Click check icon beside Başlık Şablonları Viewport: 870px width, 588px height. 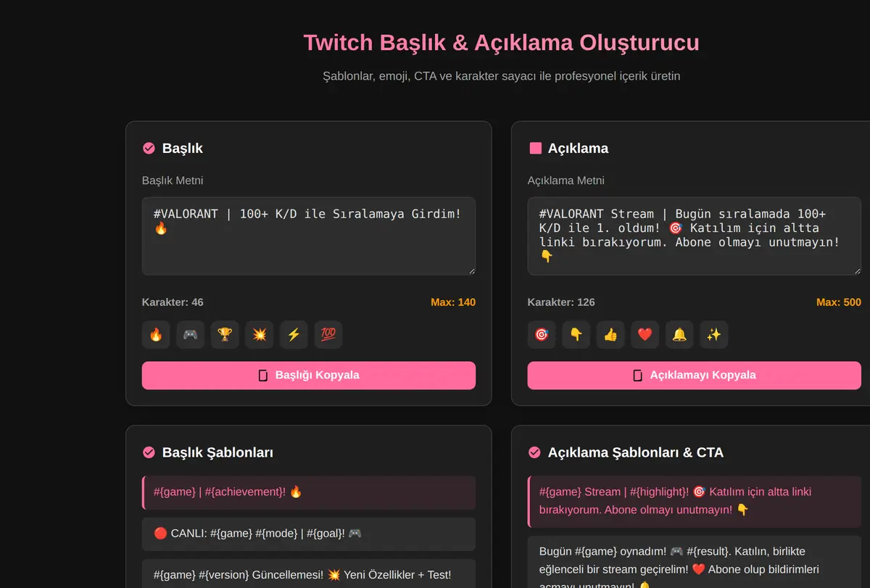[x=149, y=452]
